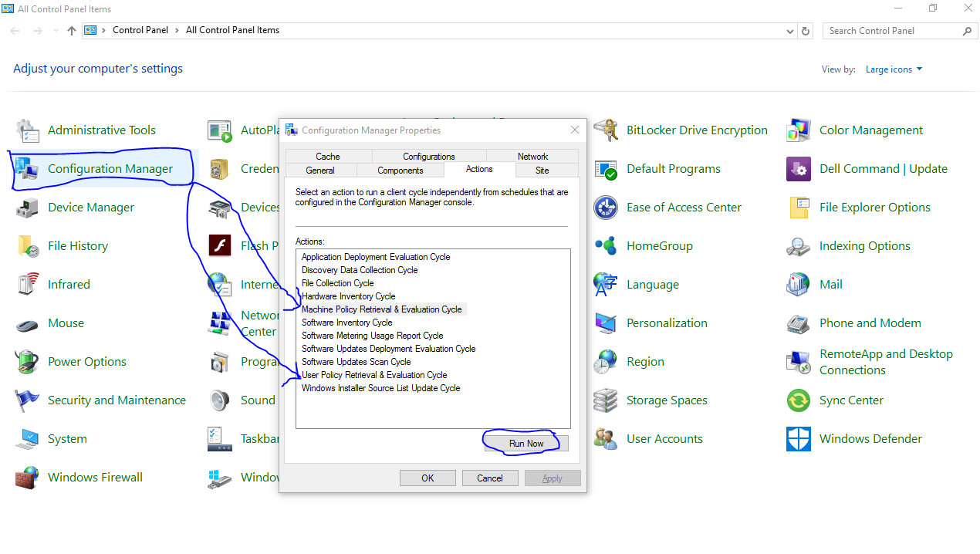
Task: Confirm with the OK button
Action: (427, 478)
